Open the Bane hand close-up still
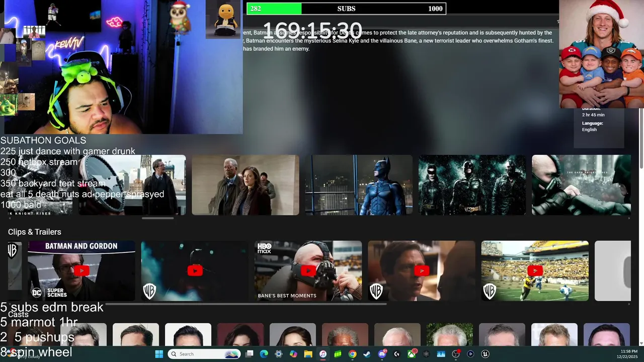 click(581, 185)
